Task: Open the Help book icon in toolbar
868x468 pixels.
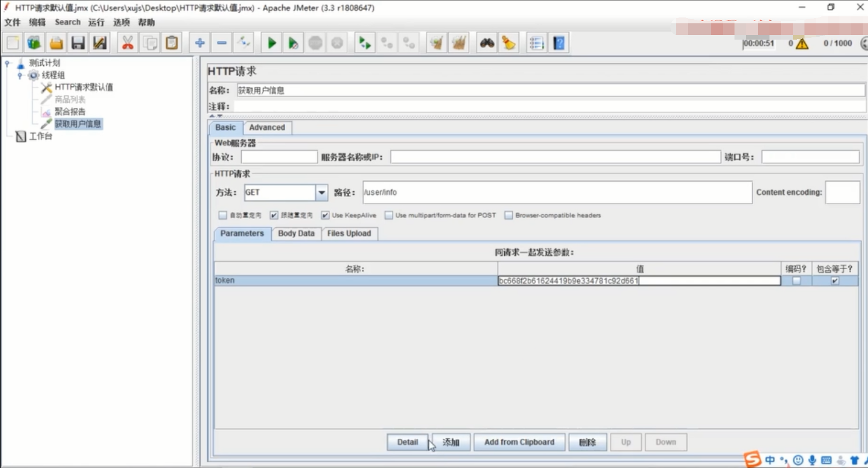Action: tap(558, 43)
